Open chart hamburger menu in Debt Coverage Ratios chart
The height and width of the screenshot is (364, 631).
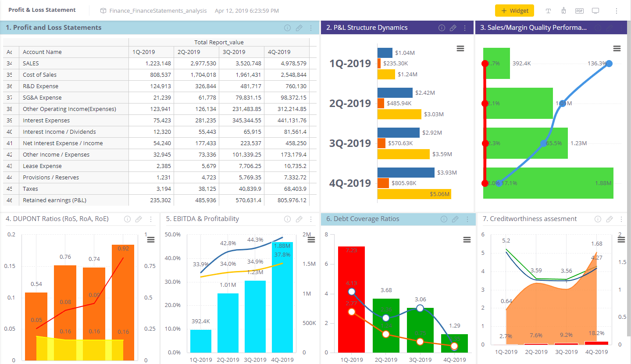[467, 239]
